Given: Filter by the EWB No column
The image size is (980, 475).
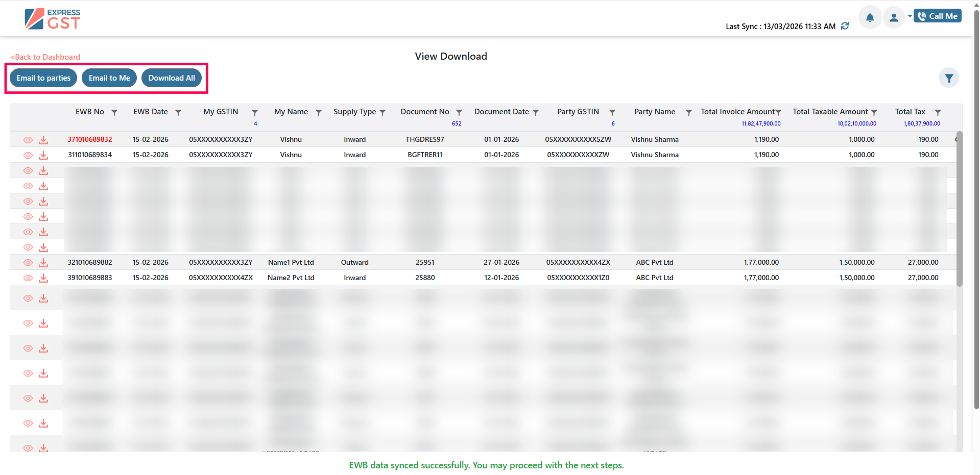Looking at the screenshot, I should pyautogui.click(x=114, y=113).
